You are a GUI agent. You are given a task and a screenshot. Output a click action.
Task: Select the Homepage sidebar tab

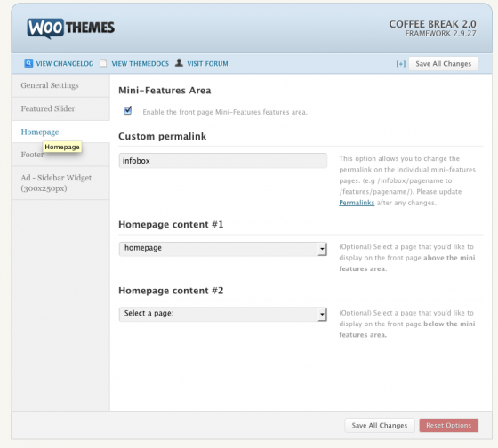click(60, 132)
